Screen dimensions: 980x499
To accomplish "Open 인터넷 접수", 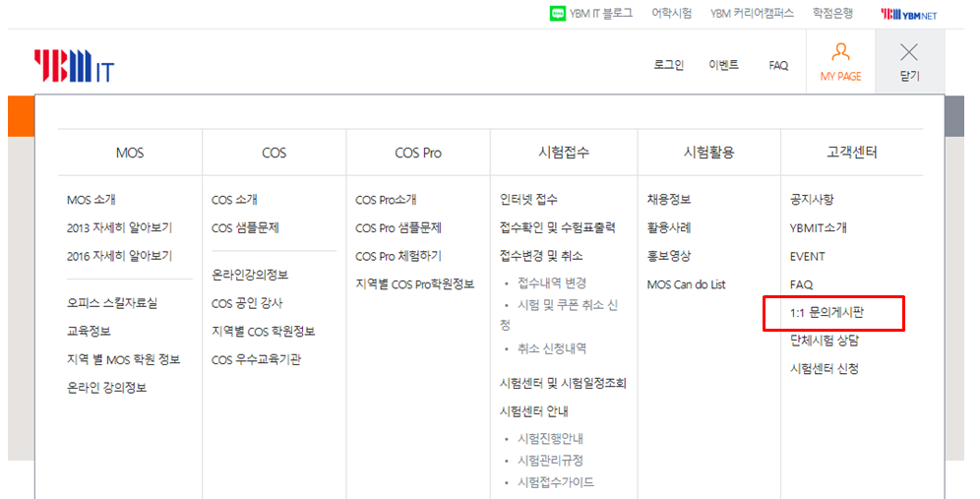I will point(528,200).
